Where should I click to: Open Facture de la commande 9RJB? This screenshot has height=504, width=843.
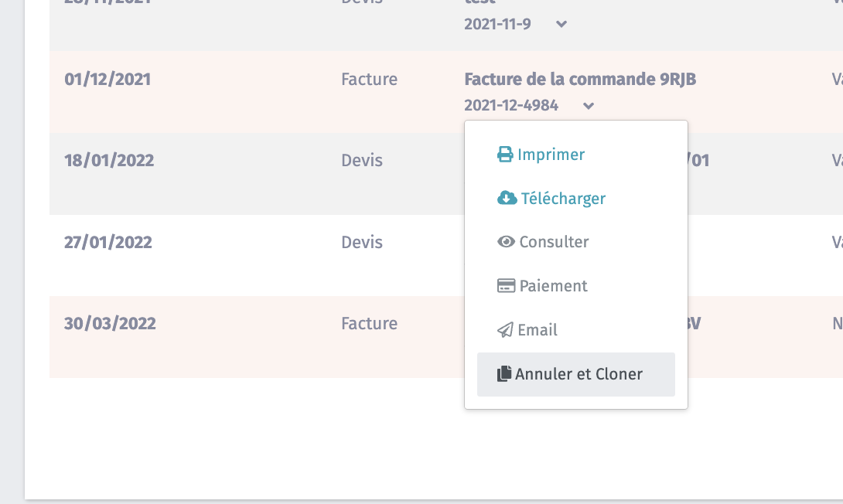pos(580,80)
